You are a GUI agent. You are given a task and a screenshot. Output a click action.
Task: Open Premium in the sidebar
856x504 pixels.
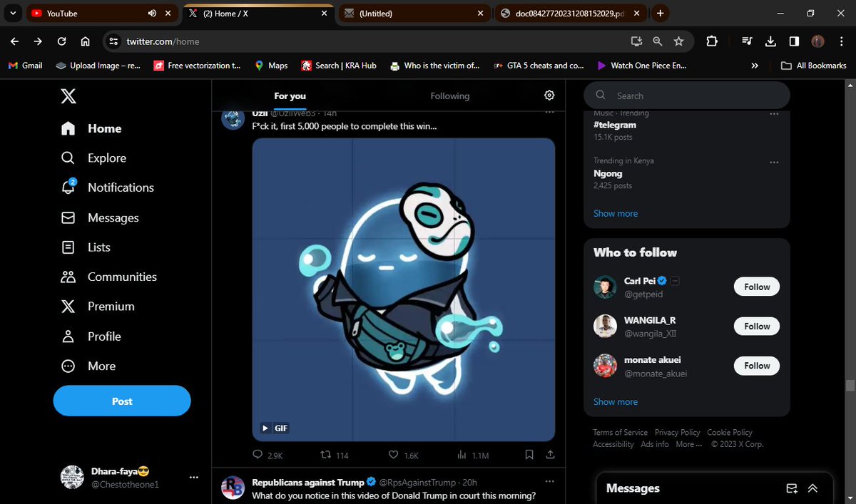point(98,307)
